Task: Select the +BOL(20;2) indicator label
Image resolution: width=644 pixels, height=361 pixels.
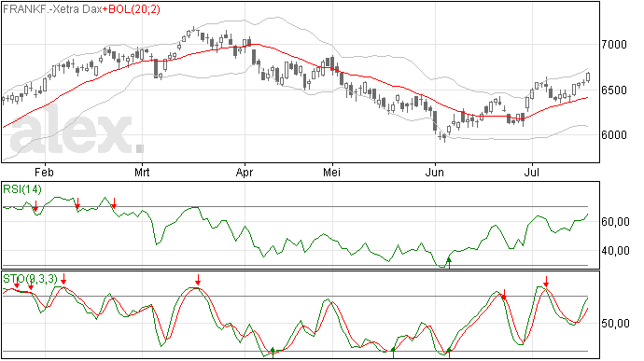Action: point(132,9)
